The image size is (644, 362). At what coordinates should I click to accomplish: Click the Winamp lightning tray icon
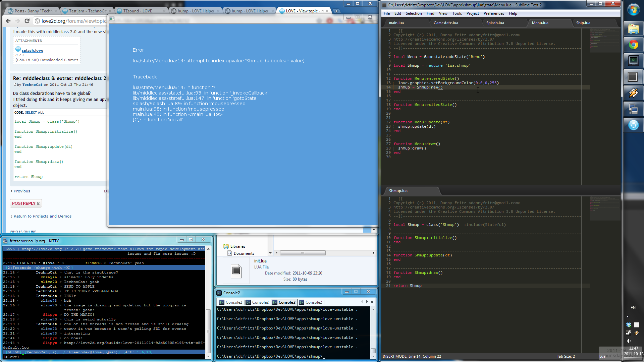(637, 333)
